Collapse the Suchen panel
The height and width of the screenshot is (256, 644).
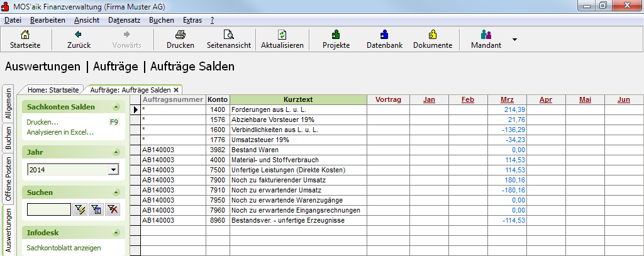coord(116,192)
